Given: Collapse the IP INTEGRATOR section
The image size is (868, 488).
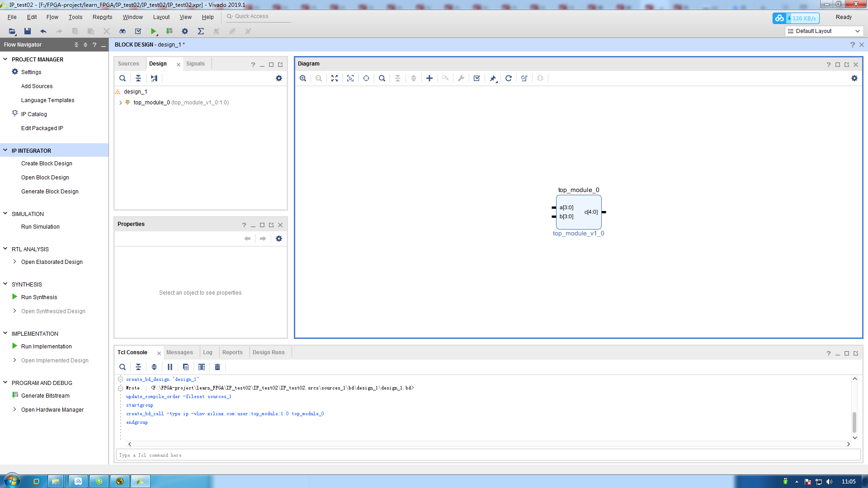Looking at the screenshot, I should click(5, 150).
